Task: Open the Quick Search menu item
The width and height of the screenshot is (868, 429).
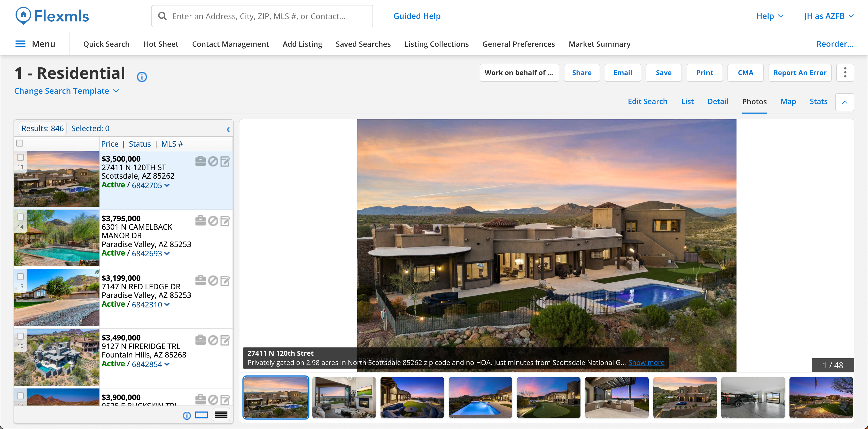Action: point(106,44)
